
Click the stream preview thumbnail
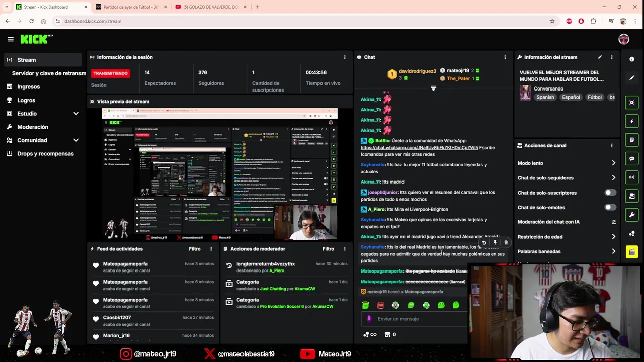click(x=220, y=173)
